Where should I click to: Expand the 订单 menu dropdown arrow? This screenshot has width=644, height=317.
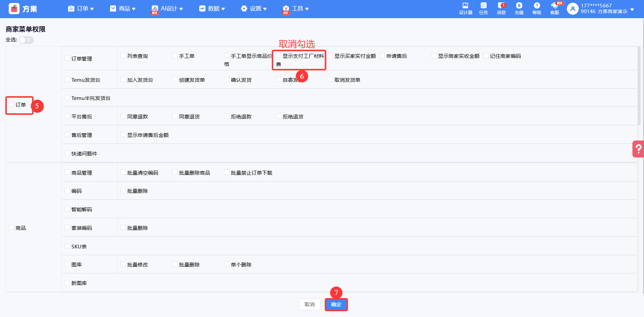(92, 9)
